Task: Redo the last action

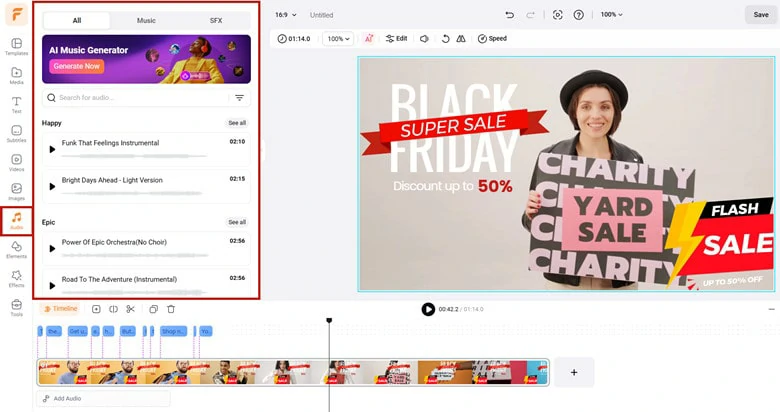Action: pyautogui.click(x=530, y=15)
